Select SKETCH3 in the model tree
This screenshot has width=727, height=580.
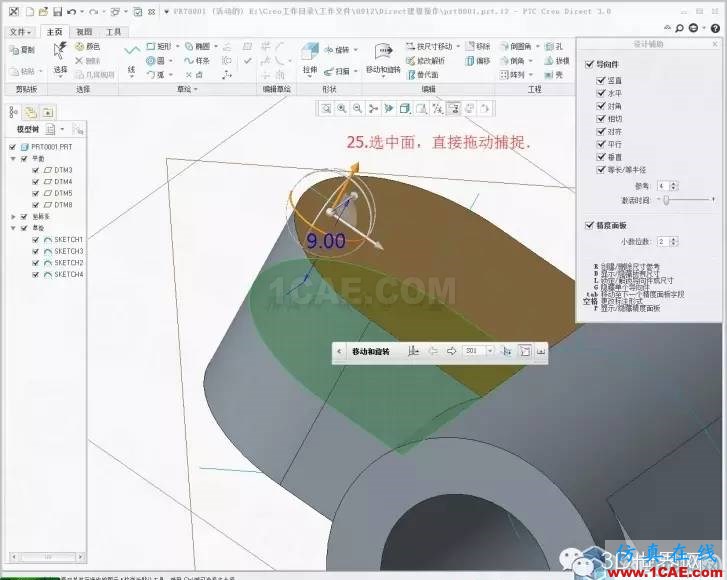(69, 251)
